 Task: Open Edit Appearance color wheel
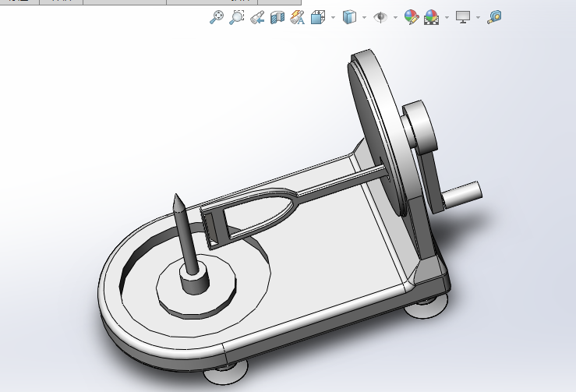point(411,16)
